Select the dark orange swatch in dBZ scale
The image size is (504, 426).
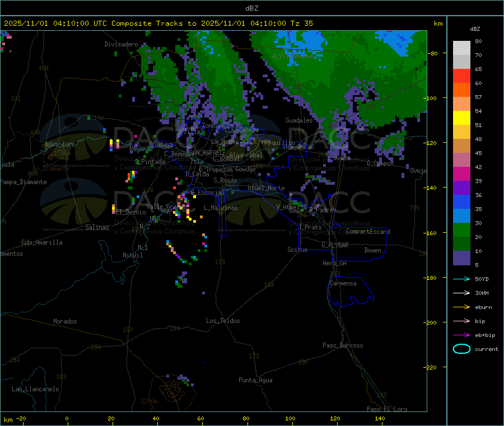[461, 90]
